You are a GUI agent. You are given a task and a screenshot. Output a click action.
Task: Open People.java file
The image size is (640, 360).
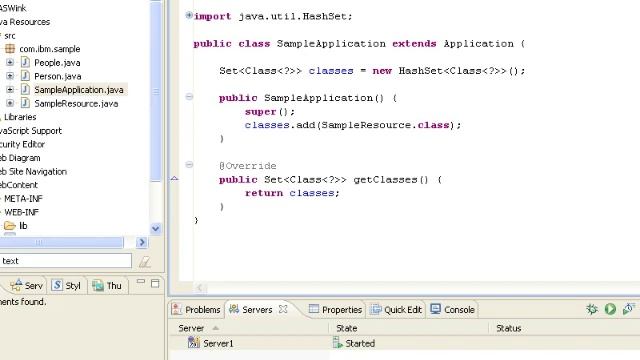[57, 63]
